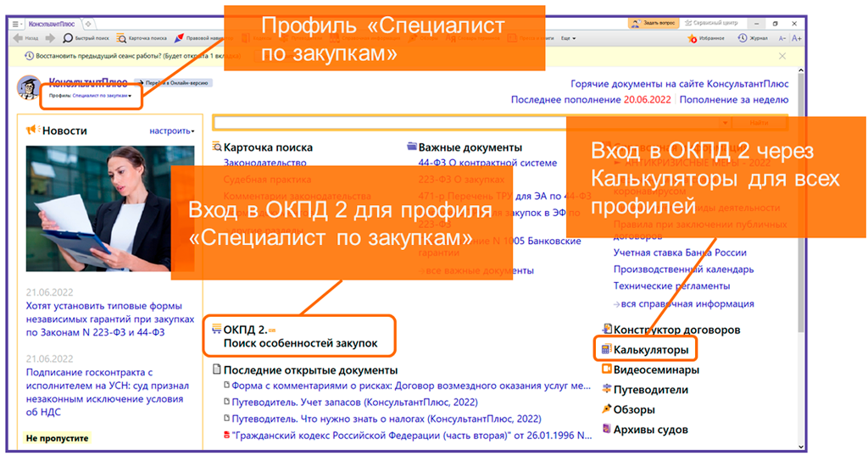Screen dimensions: 868x461
Task: Click the hamburger menu at top left
Action: point(16,24)
